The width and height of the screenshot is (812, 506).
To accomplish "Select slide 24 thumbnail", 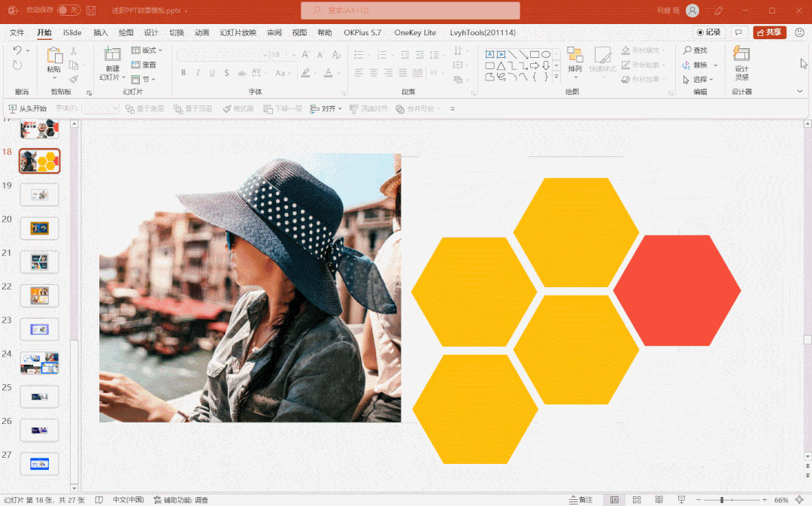I will pyautogui.click(x=39, y=362).
